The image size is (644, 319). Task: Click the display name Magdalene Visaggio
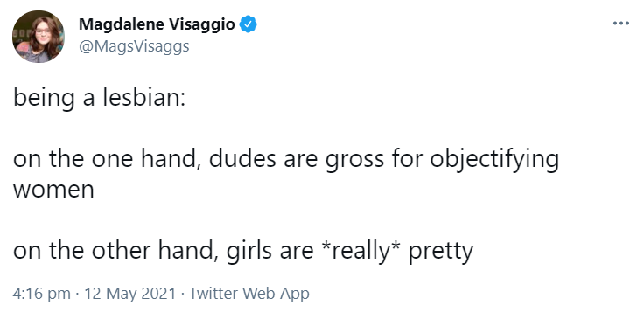(157, 24)
